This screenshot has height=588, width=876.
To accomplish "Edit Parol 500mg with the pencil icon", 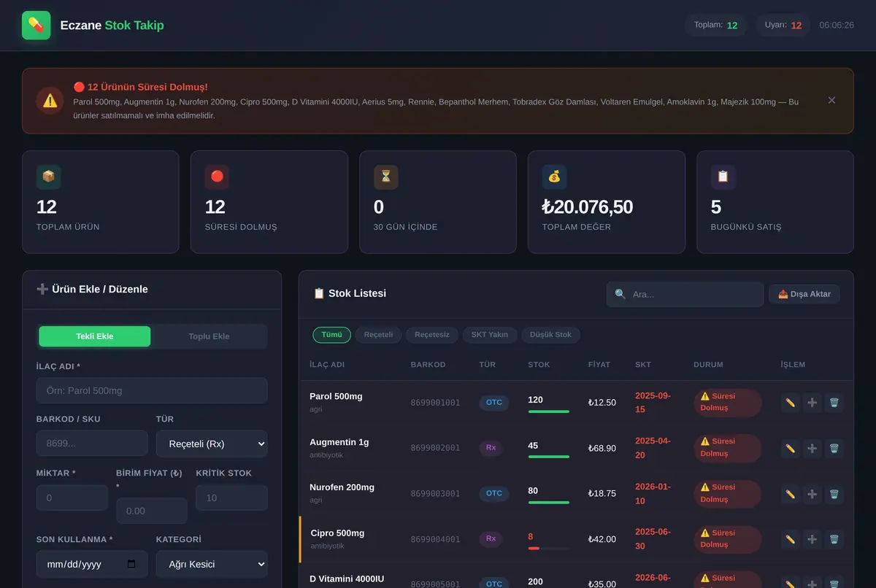I will click(x=790, y=403).
